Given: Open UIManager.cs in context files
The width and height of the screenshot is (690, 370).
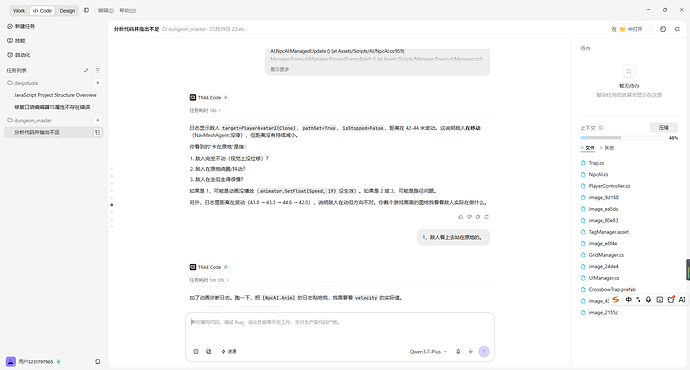Looking at the screenshot, I should click(604, 278).
